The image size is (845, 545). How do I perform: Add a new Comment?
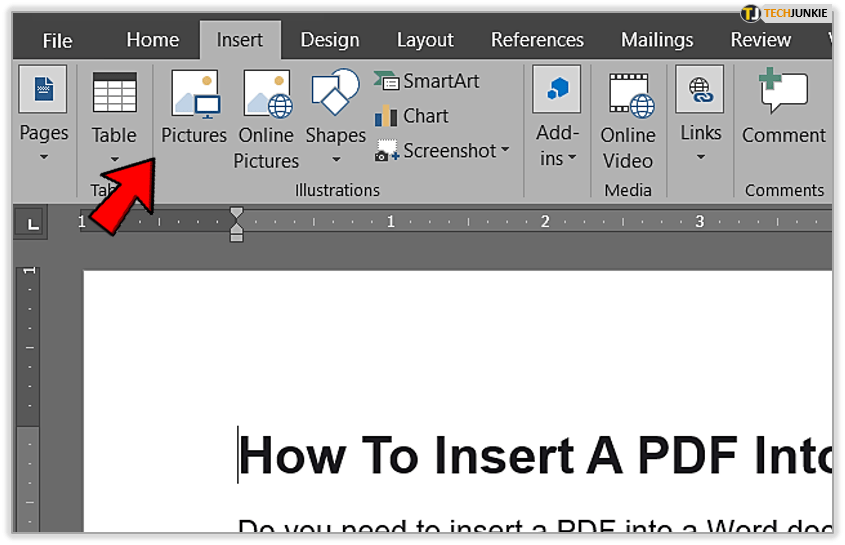[783, 93]
